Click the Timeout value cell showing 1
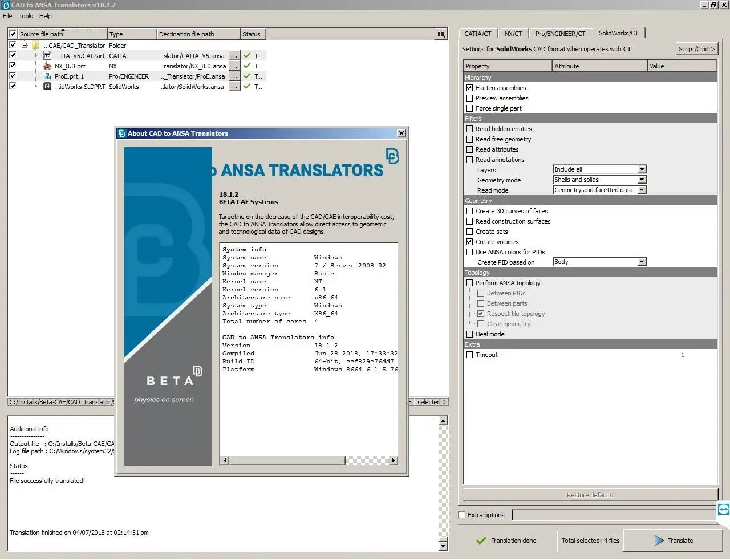Image resolution: width=730 pixels, height=560 pixels. [682, 355]
